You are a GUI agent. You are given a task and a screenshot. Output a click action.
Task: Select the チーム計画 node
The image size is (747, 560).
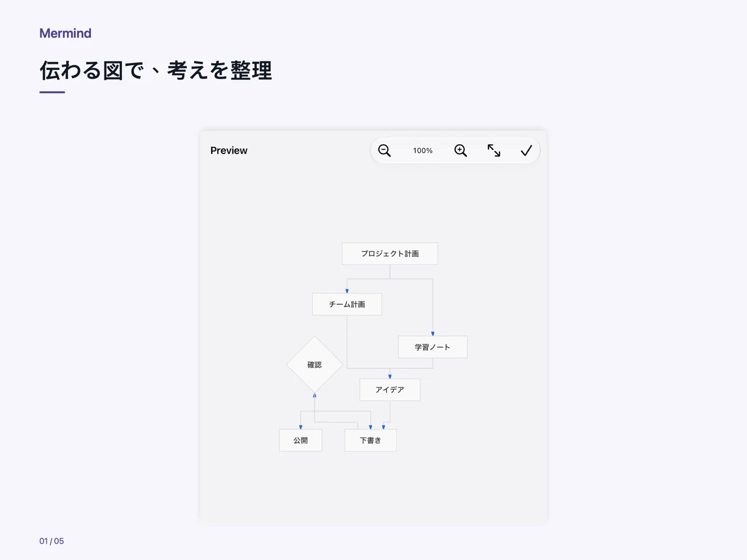pyautogui.click(x=347, y=304)
